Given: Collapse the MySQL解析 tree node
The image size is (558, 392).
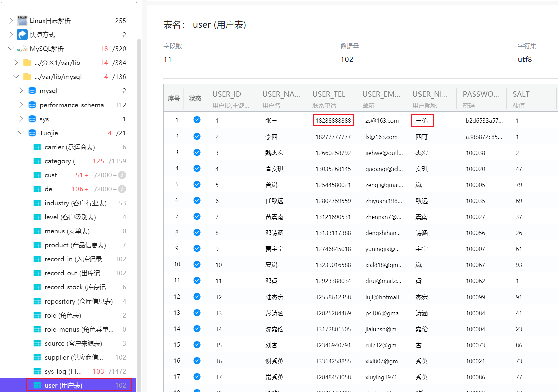Looking at the screenshot, I should click(11, 49).
